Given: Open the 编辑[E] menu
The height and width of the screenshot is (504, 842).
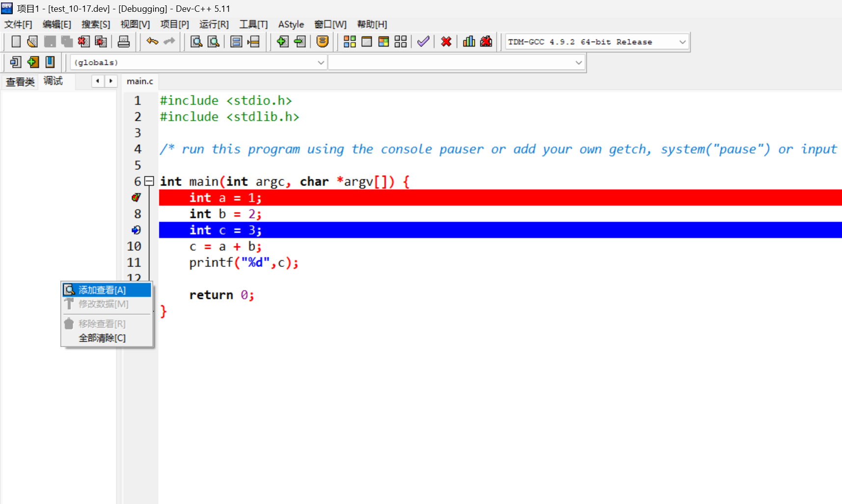Looking at the screenshot, I should click(57, 25).
